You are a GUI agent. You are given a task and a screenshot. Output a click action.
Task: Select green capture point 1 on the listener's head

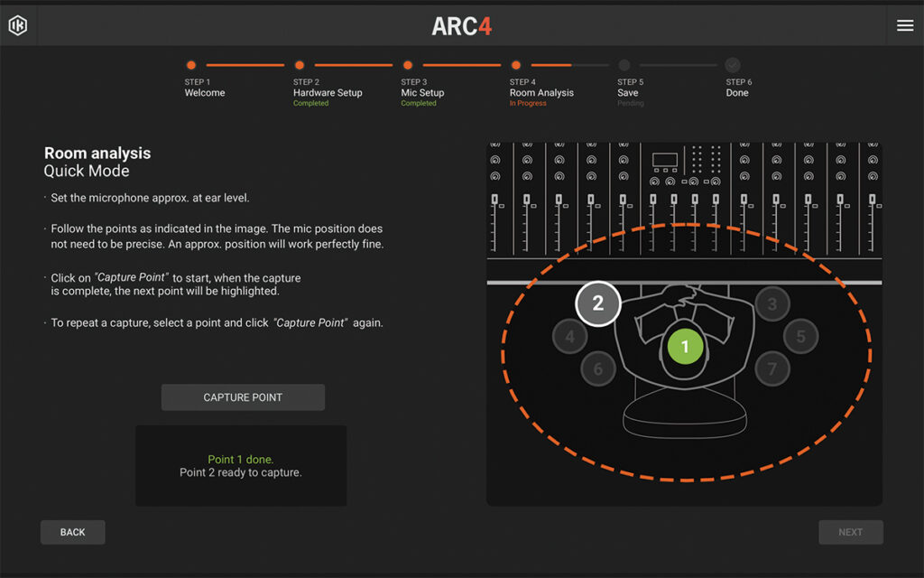pos(685,346)
